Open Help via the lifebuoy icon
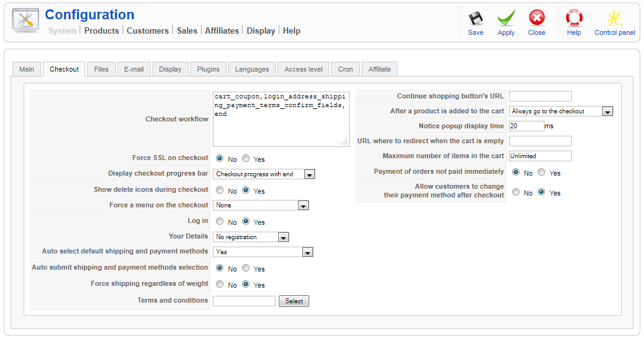 coord(574,19)
